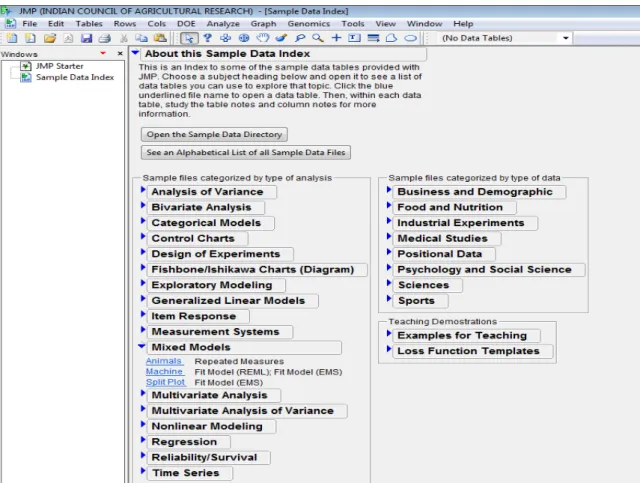This screenshot has height=483, width=640.
Task: Click the Save floppy disk icon
Action: point(86,38)
